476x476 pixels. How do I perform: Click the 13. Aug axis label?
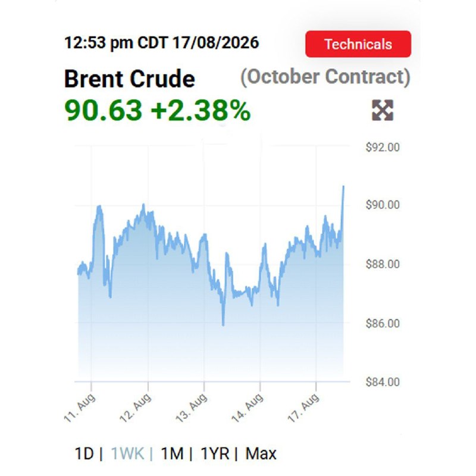[x=192, y=408]
